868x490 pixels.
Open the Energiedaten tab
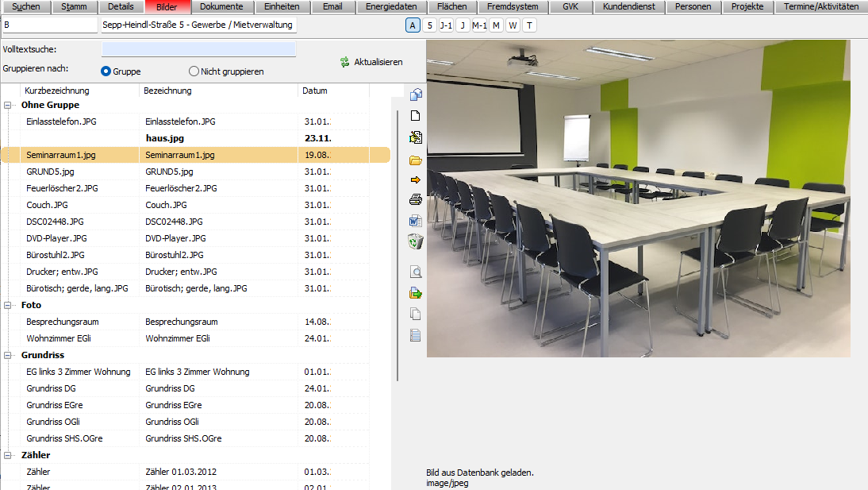[x=390, y=6]
